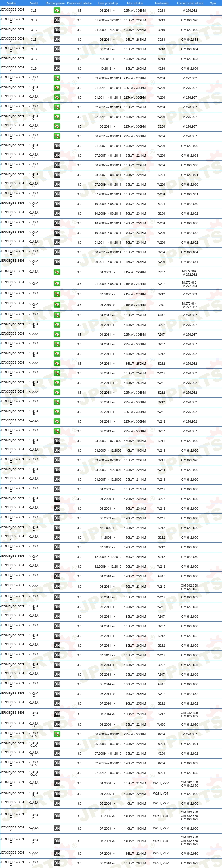This screenshot has width=222, height=868.
Task: Click the Opis column header
Action: [213, 3]
